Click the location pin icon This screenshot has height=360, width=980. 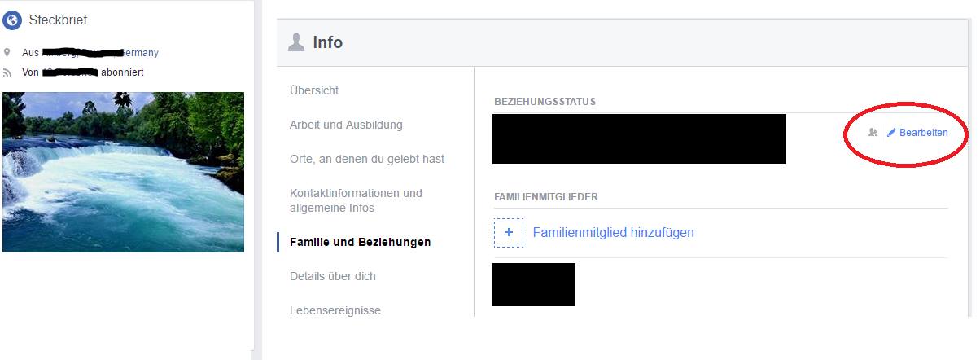[7, 52]
